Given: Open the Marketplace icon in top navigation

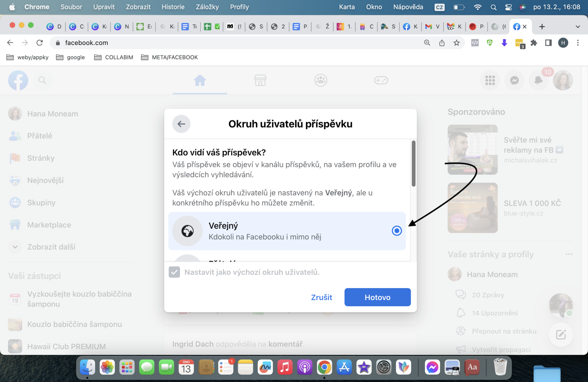Looking at the screenshot, I should pyautogui.click(x=260, y=80).
